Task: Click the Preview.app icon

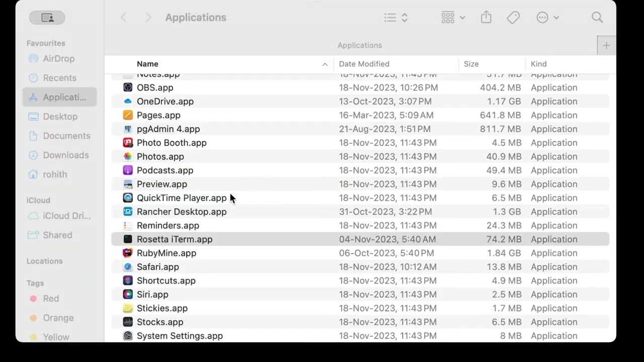Action: [x=128, y=184]
